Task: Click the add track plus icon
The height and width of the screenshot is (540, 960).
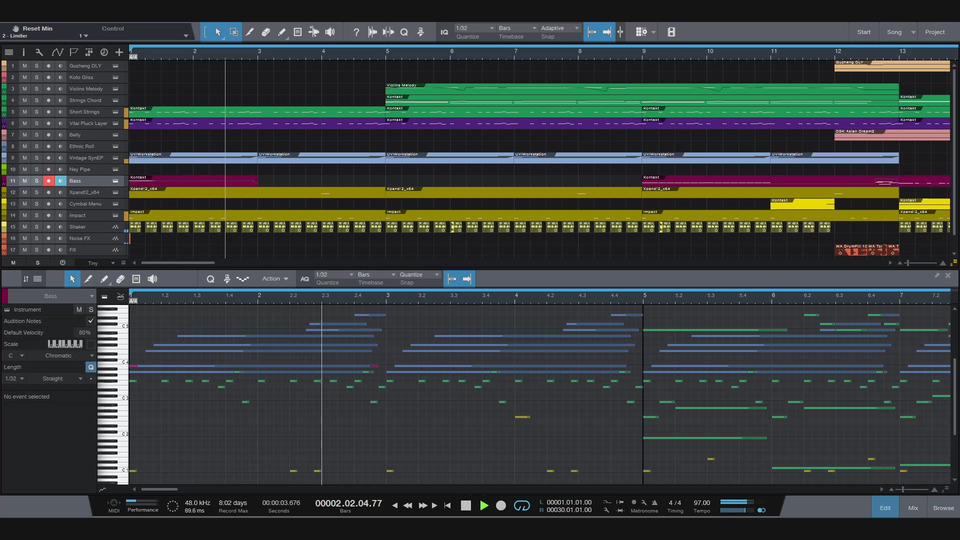Action: click(x=119, y=52)
